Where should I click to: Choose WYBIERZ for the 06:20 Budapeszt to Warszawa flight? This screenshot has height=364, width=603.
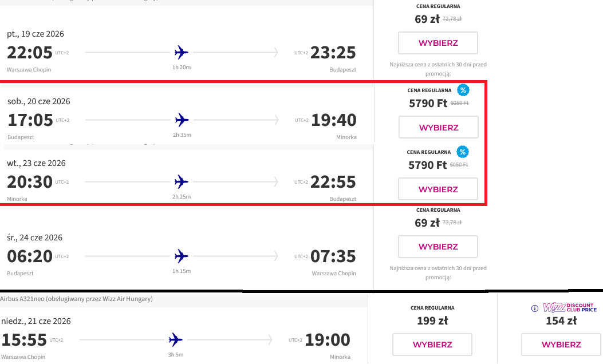pyautogui.click(x=438, y=247)
